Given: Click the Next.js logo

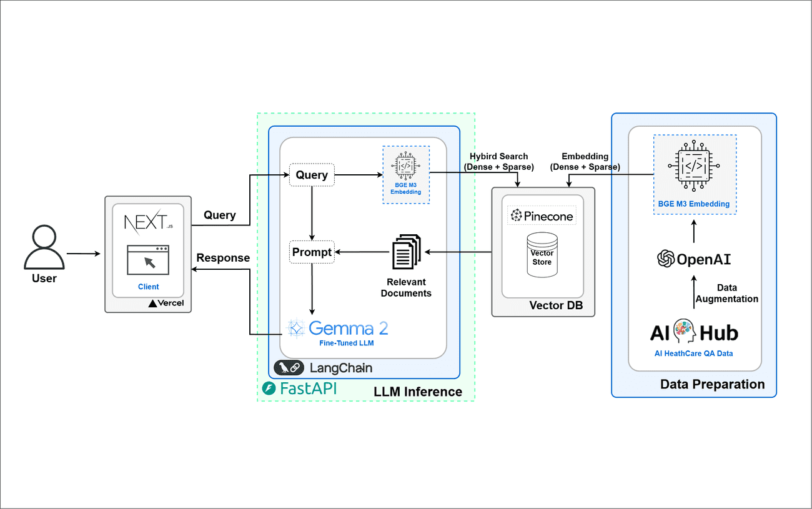Looking at the screenshot, I should [148, 222].
